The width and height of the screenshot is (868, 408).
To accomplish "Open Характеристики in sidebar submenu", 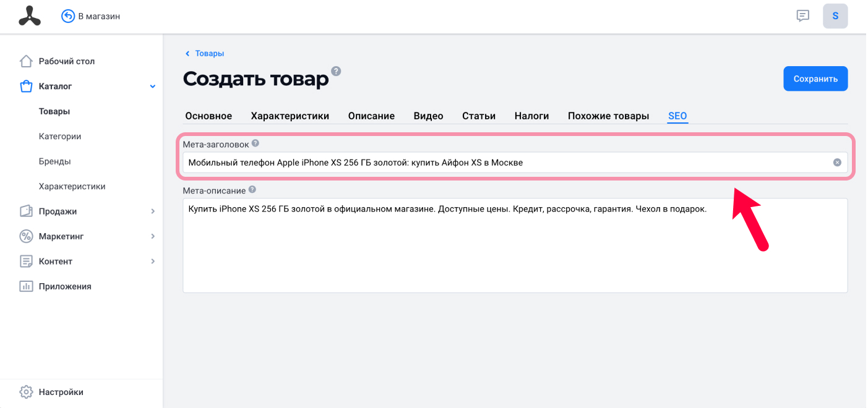I will (72, 186).
